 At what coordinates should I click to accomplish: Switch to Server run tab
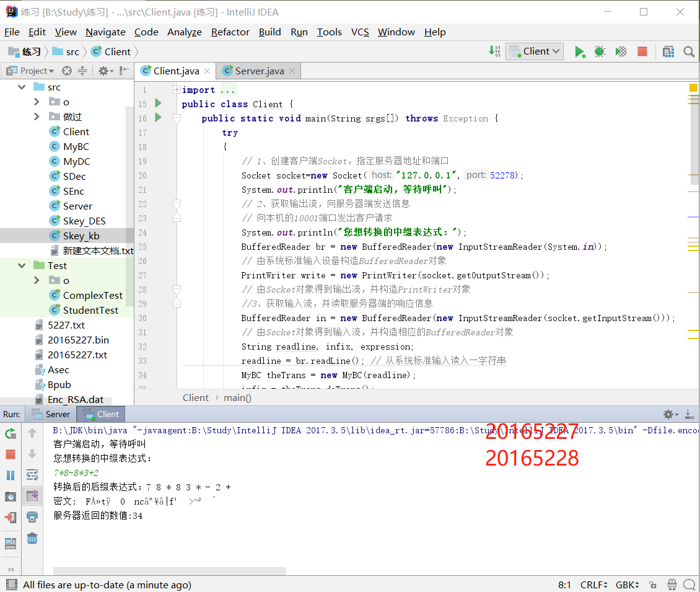[51, 414]
